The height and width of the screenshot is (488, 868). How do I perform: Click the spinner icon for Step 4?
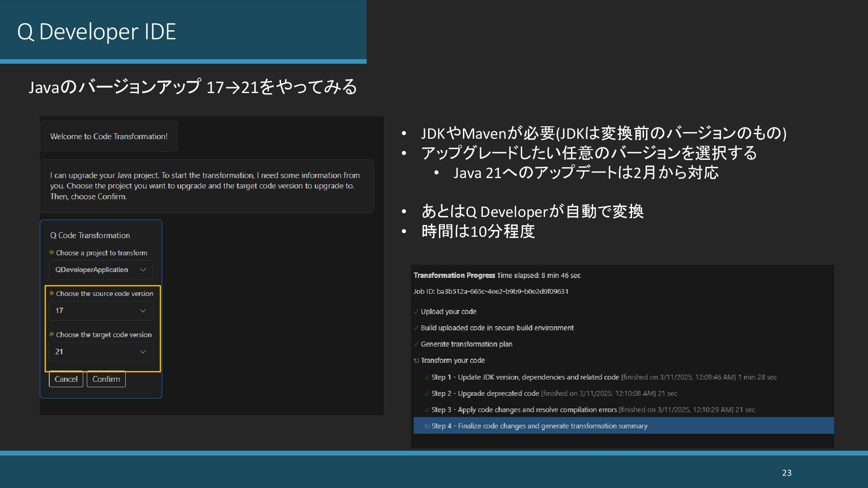[x=427, y=426]
